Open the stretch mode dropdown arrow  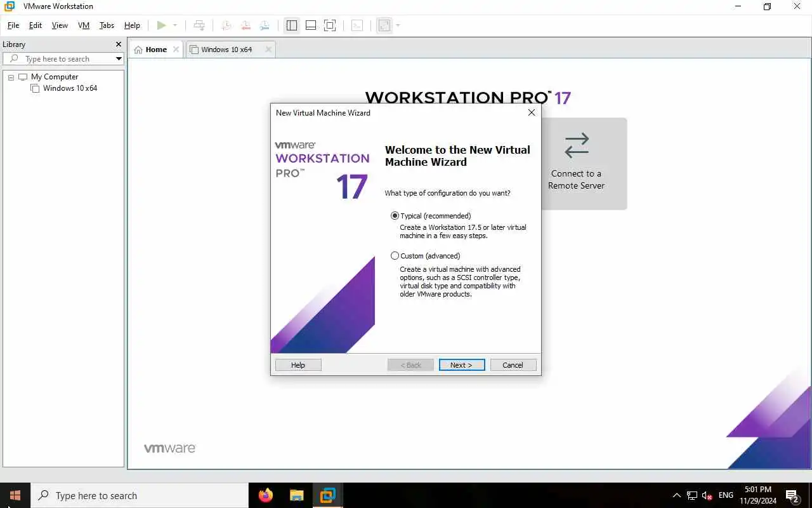tap(398, 25)
